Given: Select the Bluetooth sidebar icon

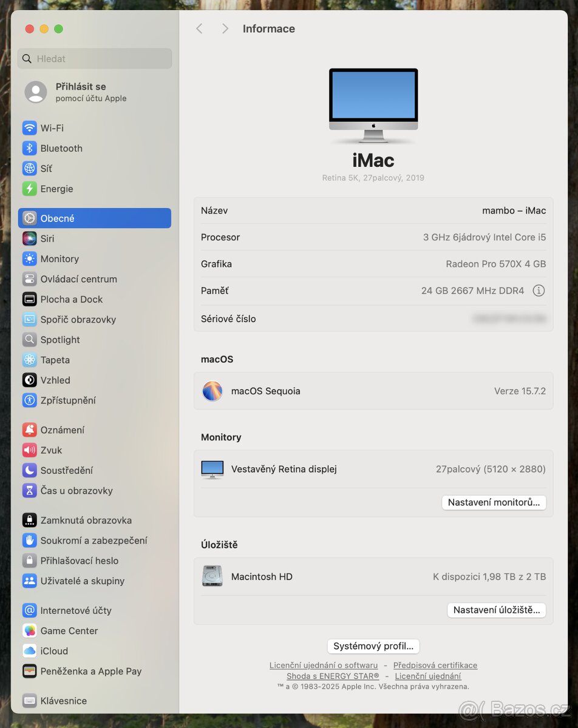Looking at the screenshot, I should 29,148.
